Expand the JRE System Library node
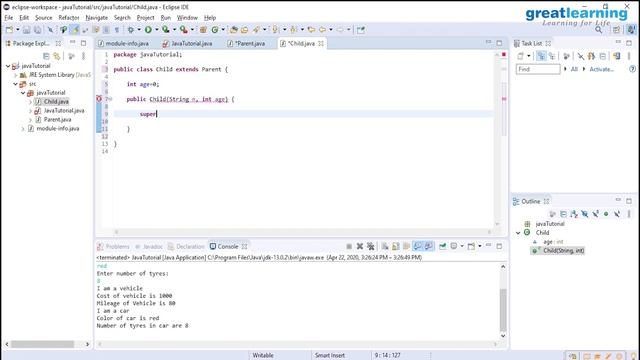The width and height of the screenshot is (640, 360). 16,75
